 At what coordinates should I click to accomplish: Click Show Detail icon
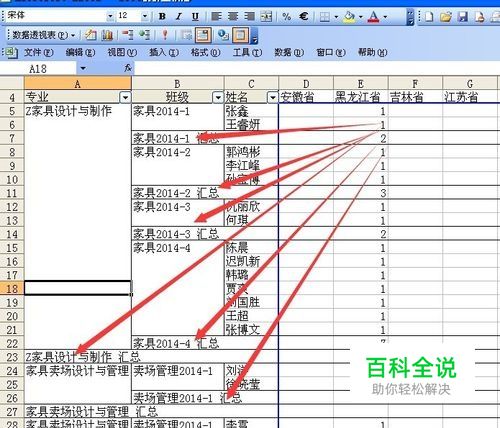coord(144,35)
